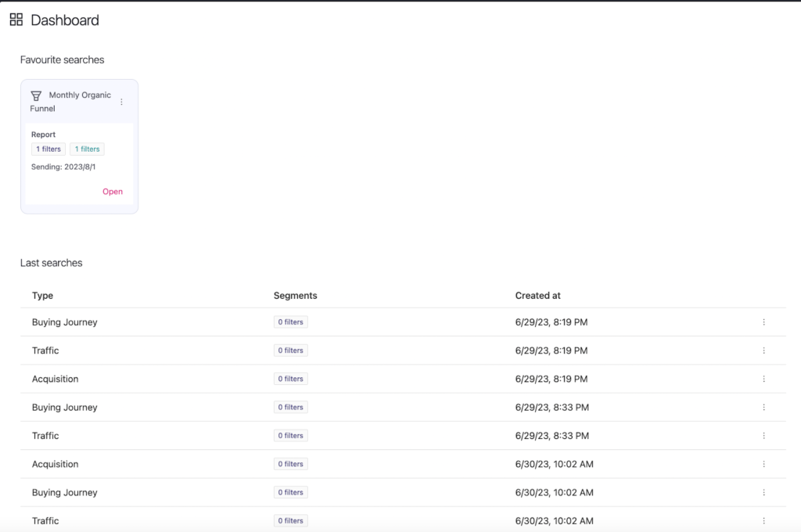The image size is (801, 532).
Task: Click the kebab icon on the first Buying Journey row
Action: tap(764, 322)
